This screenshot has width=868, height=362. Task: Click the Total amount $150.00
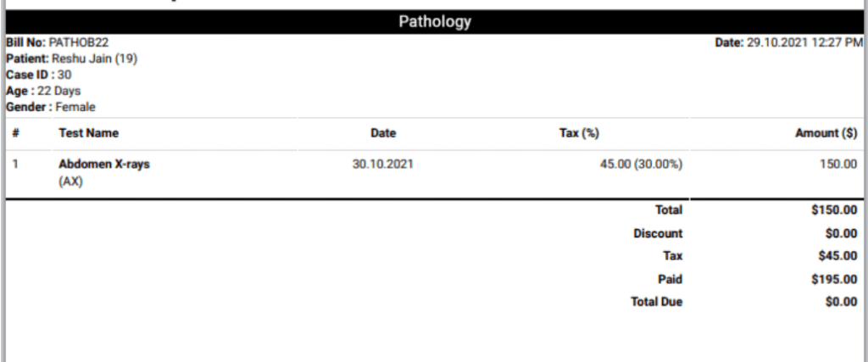[x=834, y=209]
